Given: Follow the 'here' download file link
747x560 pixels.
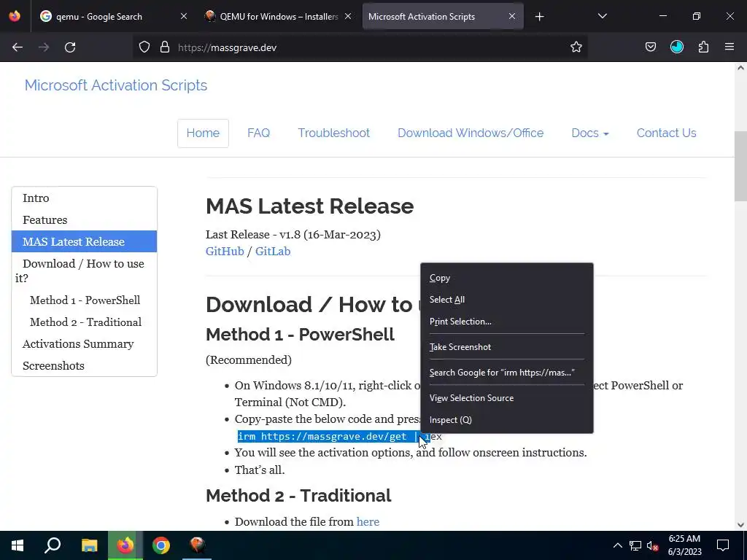Looking at the screenshot, I should pyautogui.click(x=368, y=522).
